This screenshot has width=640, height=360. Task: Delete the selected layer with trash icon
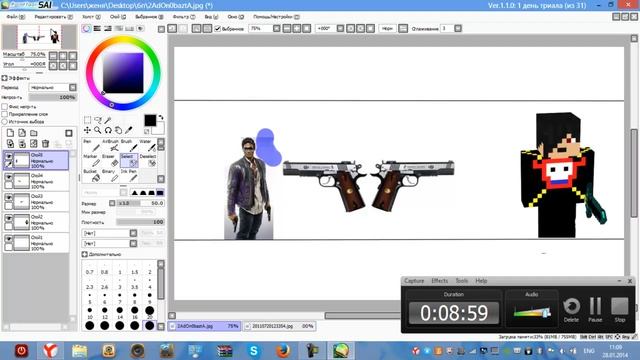[46, 144]
